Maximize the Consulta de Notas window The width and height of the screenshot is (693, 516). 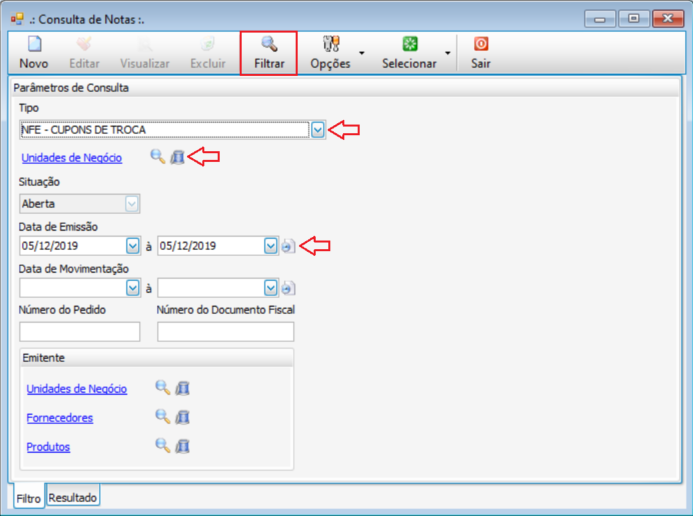coord(633,19)
